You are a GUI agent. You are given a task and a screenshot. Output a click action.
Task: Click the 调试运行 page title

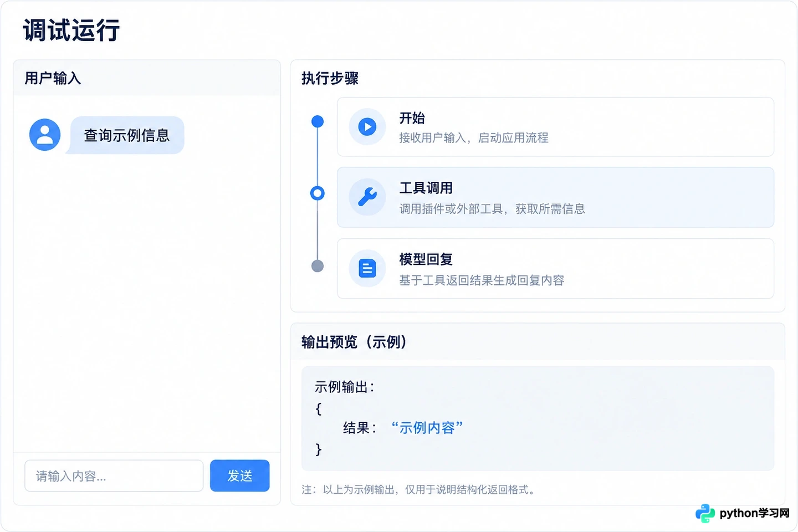(71, 30)
